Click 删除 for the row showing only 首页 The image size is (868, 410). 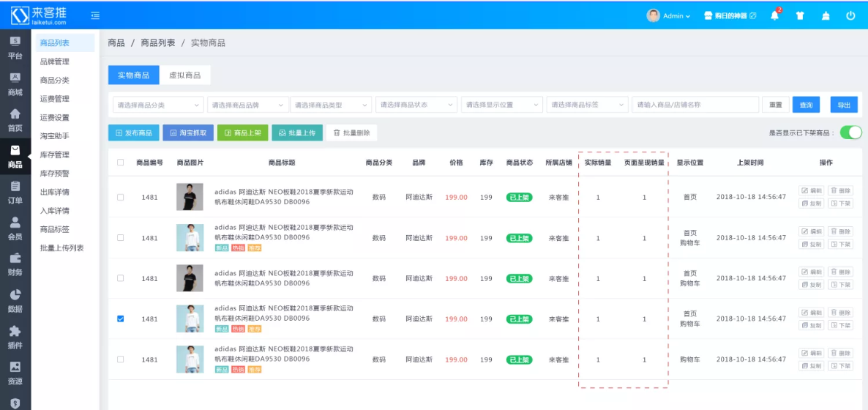(x=840, y=190)
